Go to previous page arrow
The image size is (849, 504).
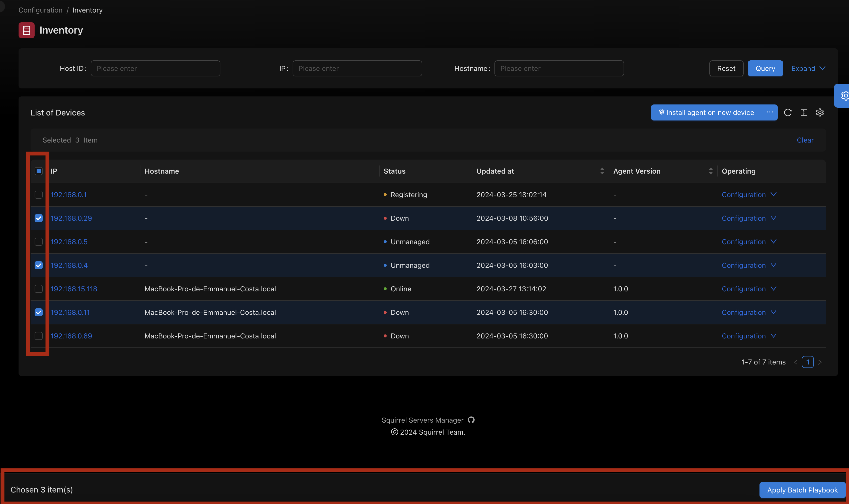(x=795, y=362)
